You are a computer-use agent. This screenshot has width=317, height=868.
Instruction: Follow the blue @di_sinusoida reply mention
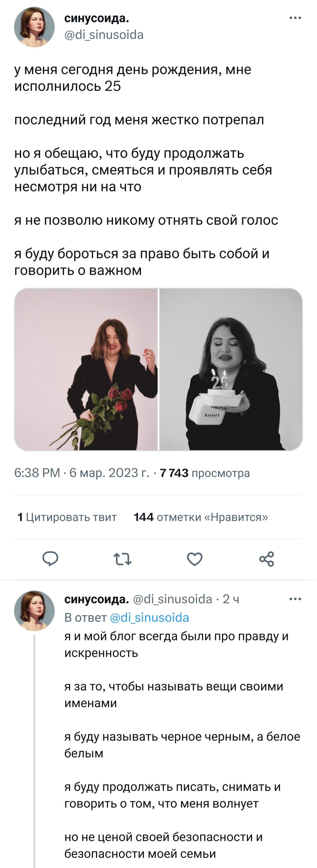click(x=150, y=617)
